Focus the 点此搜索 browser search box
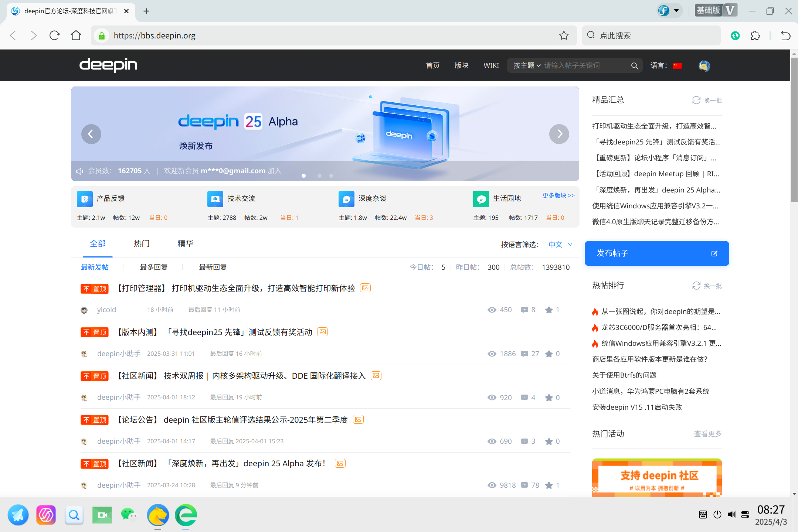The width and height of the screenshot is (798, 532). pos(651,35)
